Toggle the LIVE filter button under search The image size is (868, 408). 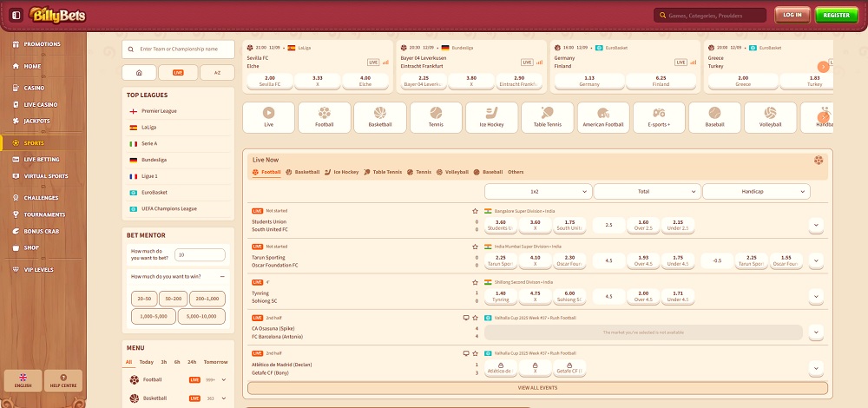[x=178, y=73]
